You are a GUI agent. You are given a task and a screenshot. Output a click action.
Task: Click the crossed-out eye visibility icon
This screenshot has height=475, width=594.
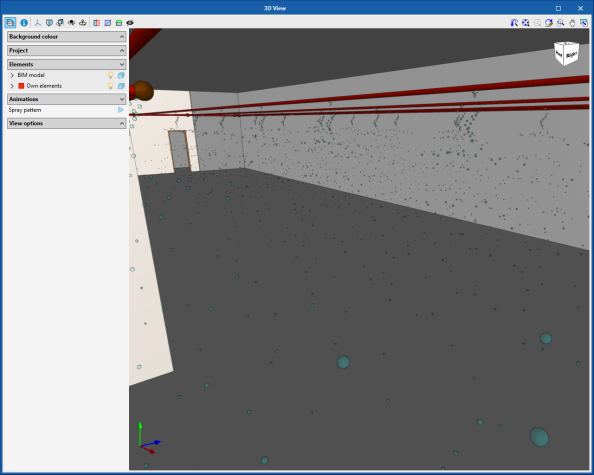tap(130, 23)
